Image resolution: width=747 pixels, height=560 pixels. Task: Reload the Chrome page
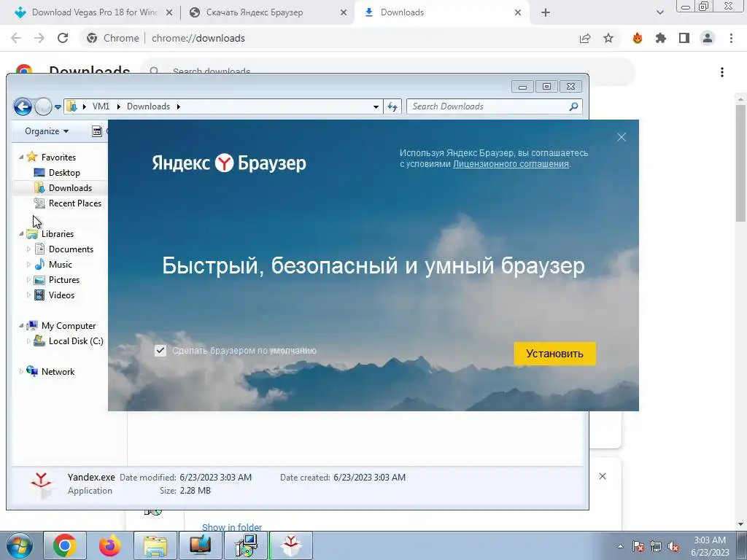point(63,38)
